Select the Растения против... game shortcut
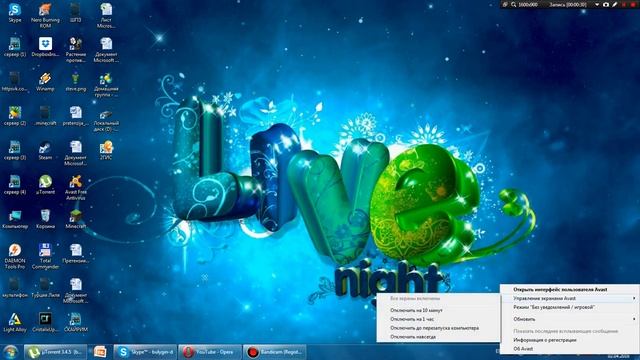 click(76, 49)
